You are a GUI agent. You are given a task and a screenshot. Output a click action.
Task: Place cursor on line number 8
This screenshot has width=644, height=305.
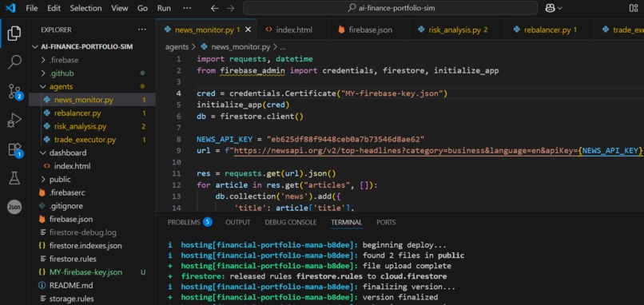179,139
